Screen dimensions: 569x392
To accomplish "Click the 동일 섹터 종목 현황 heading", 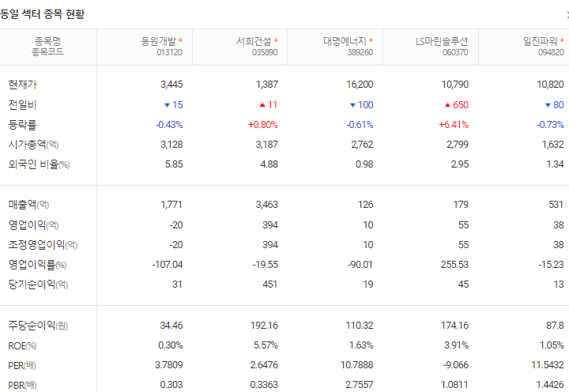I will 42,14.
